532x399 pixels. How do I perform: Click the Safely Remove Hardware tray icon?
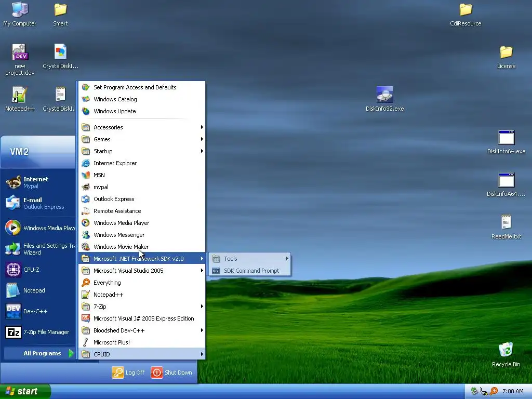[475, 391]
